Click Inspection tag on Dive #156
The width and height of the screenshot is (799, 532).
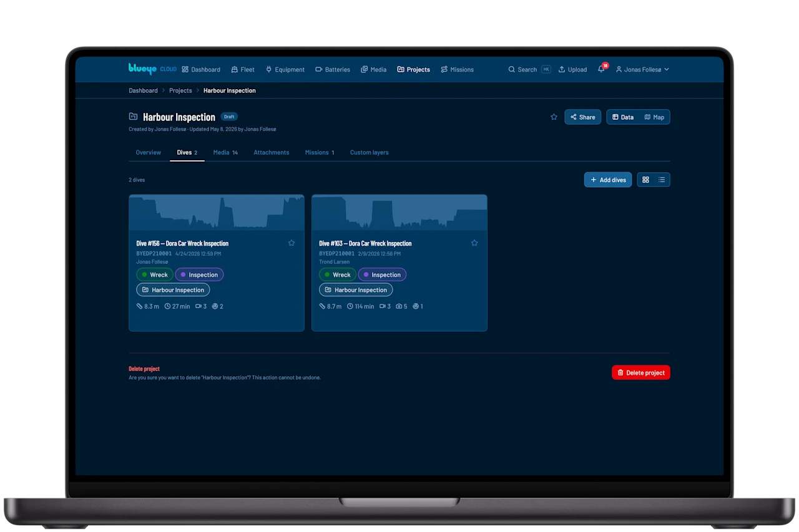(x=199, y=274)
